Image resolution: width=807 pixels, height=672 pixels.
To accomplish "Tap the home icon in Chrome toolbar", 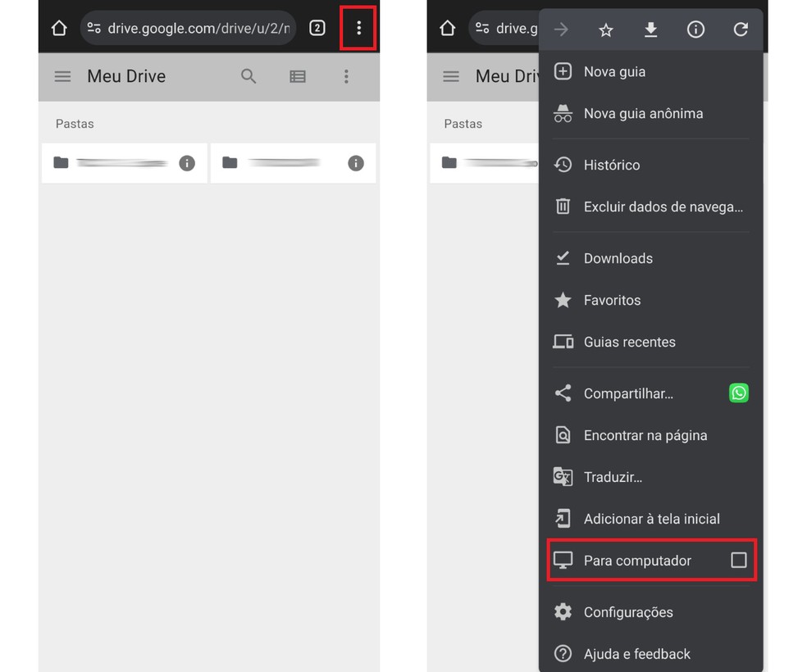I will [x=58, y=27].
